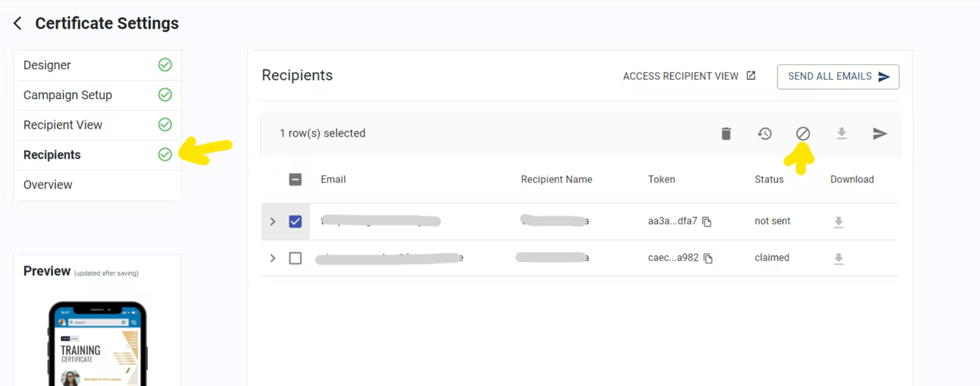This screenshot has width=980, height=386.
Task: Switch to the Overview section
Action: pyautogui.click(x=48, y=185)
